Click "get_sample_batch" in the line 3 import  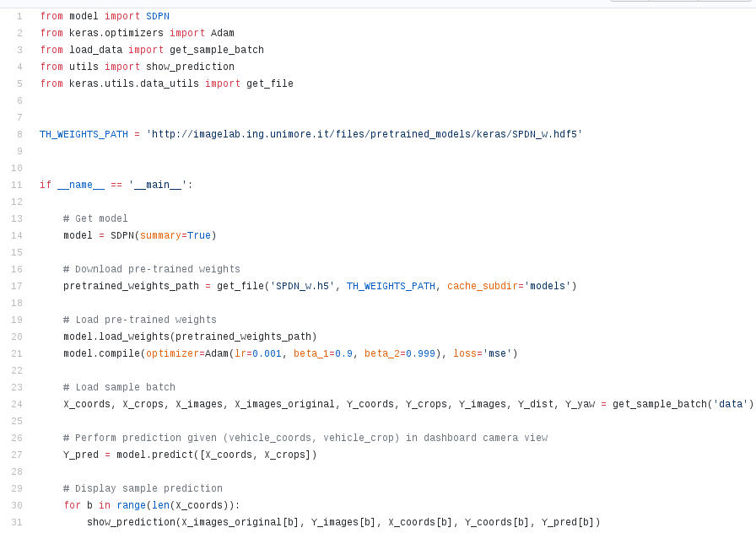tap(217, 50)
